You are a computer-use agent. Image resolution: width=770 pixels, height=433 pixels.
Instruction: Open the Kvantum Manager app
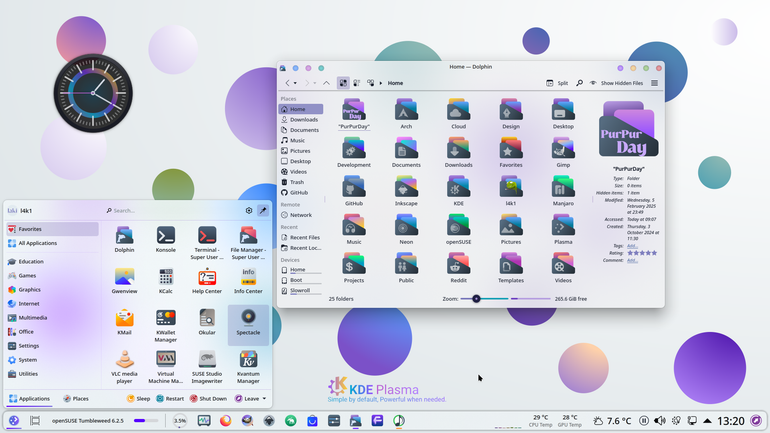(248, 367)
